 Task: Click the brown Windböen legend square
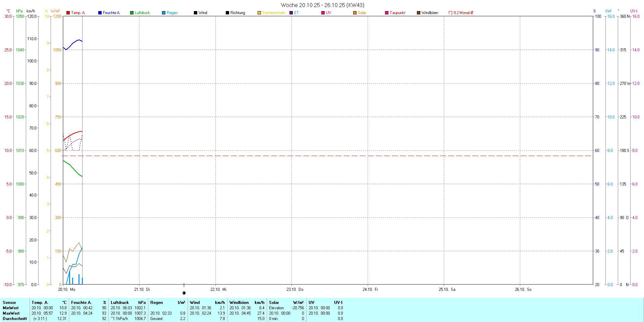coord(419,13)
